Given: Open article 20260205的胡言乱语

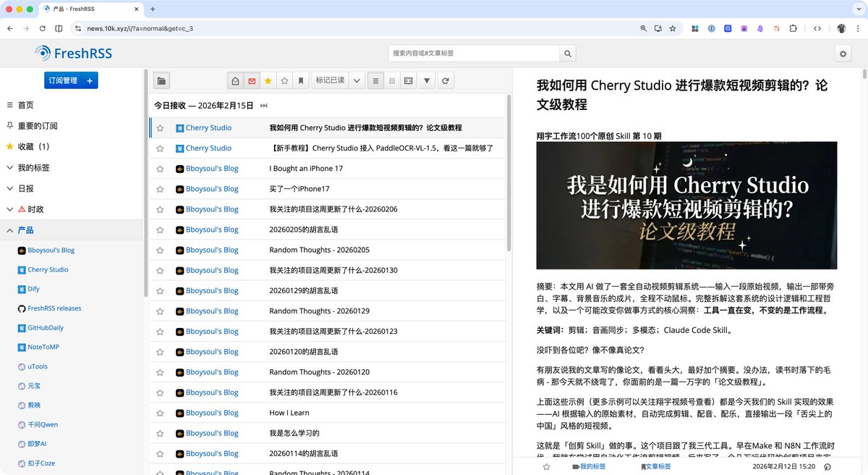Looking at the screenshot, I should click(x=304, y=230).
